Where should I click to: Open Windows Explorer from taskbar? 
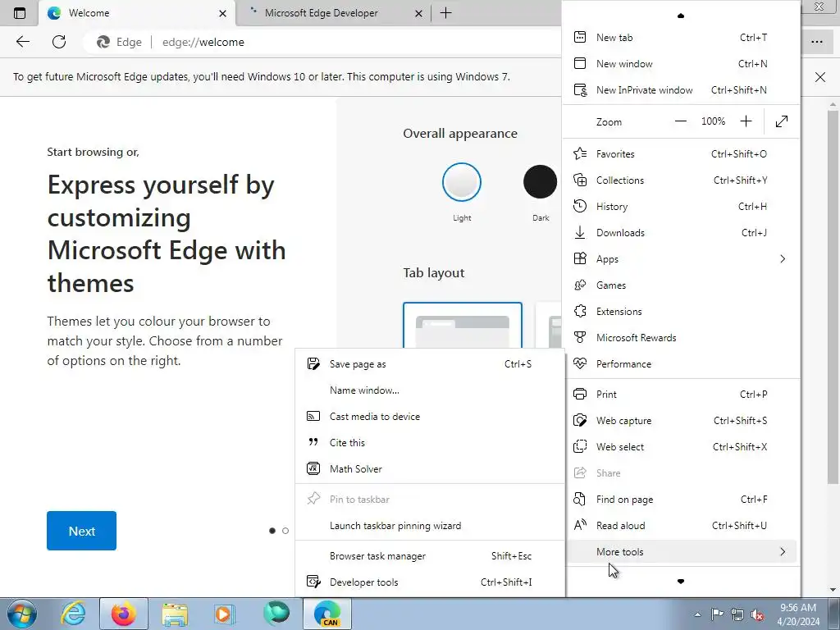pyautogui.click(x=175, y=614)
